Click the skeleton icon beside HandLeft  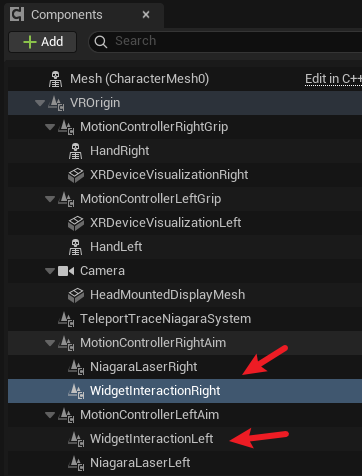pos(75,247)
